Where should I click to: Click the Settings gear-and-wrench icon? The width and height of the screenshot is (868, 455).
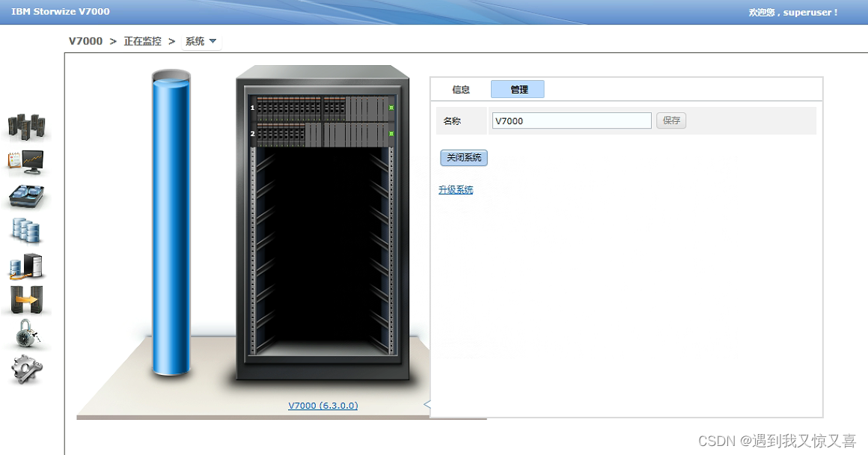pos(27,368)
